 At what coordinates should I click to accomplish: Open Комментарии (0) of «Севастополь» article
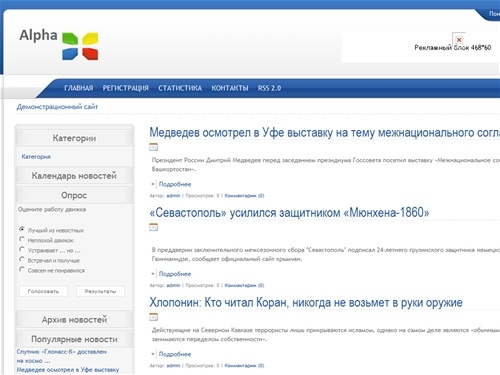(244, 285)
